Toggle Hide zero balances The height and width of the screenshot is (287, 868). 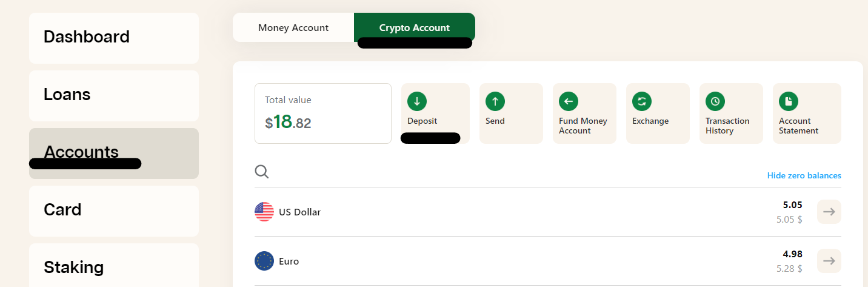pos(804,175)
